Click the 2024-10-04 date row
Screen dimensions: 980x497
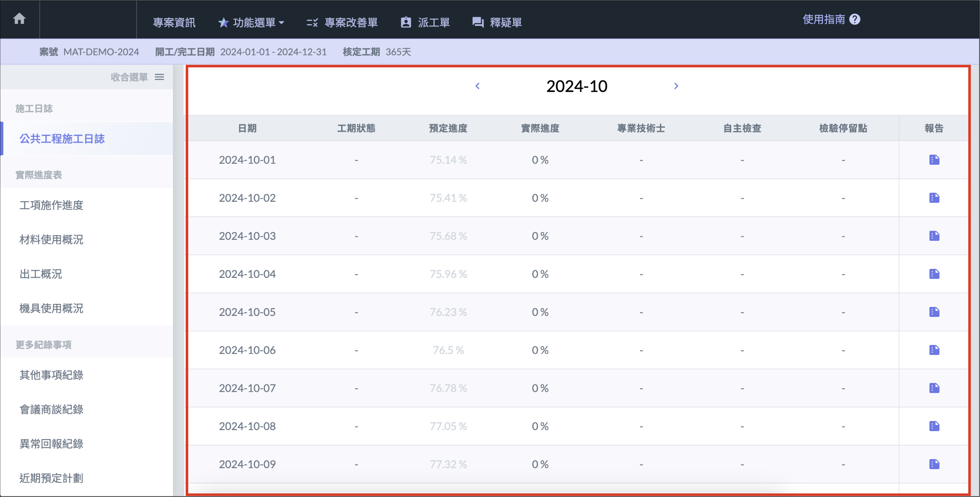pyautogui.click(x=247, y=274)
